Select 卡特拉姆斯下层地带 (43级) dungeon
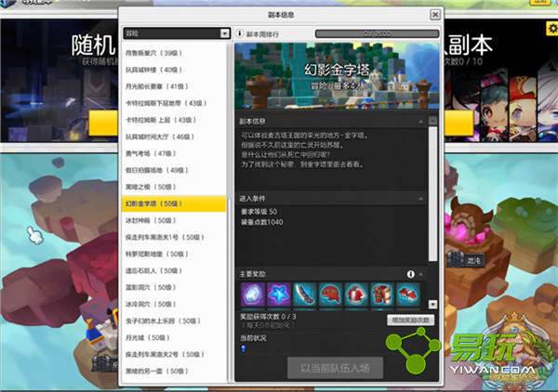Image resolution: width=558 pixels, height=392 pixels. [174, 103]
